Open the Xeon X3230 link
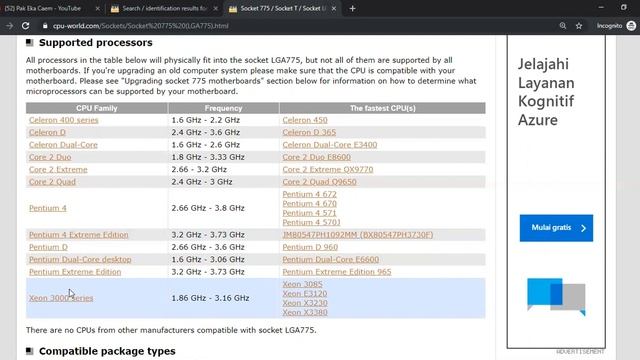The width and height of the screenshot is (640, 360). click(305, 303)
